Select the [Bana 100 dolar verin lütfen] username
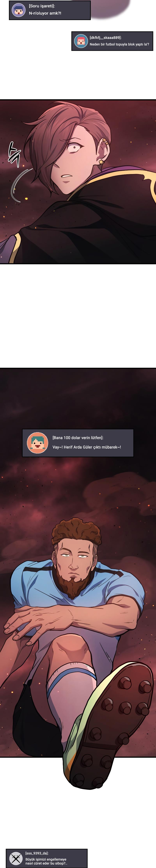 pos(78,438)
